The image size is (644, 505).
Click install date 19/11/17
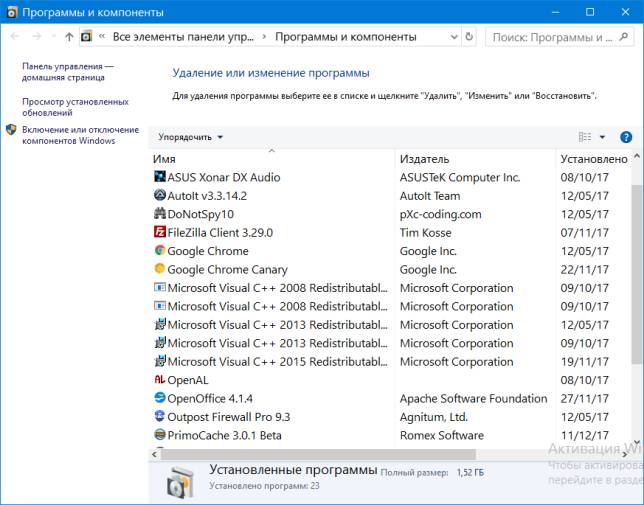coord(584,362)
